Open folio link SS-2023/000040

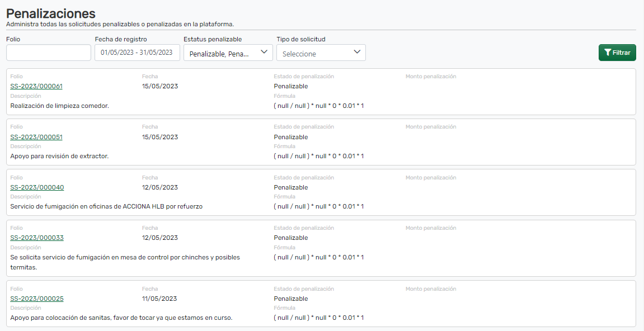(37, 187)
